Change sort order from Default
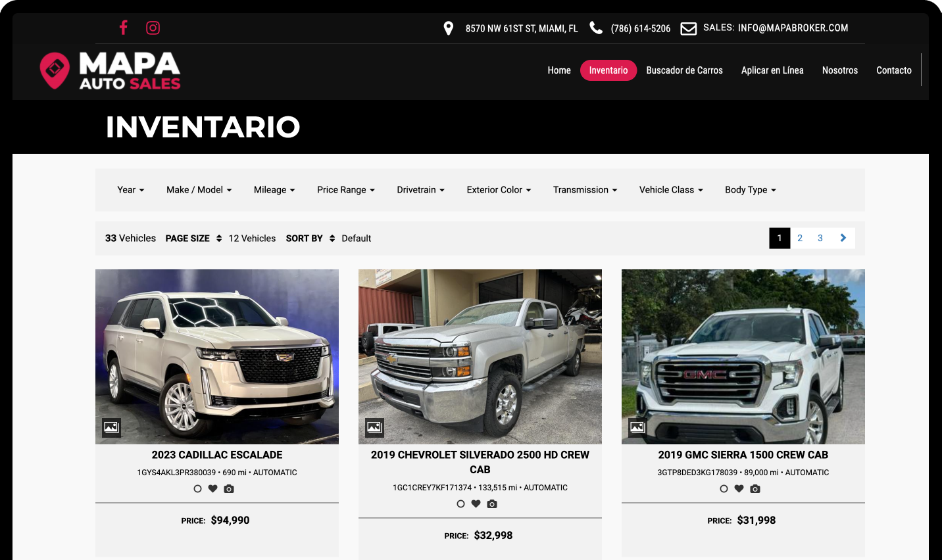Image resolution: width=942 pixels, height=560 pixels. (357, 239)
